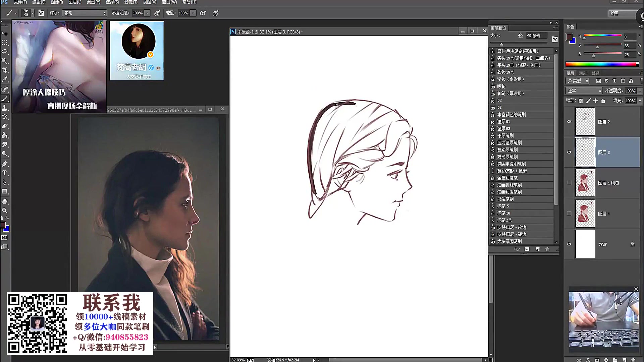Viewport: 644px width, 362px height.
Task: Open the brush 模式 blend mode dropdown
Action: coord(85,13)
